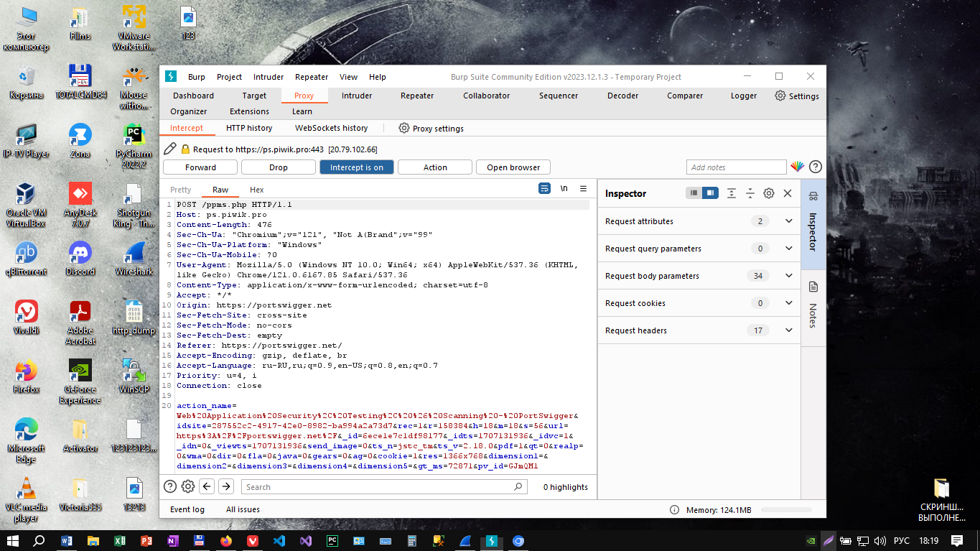Screen dimensions: 980x551
Task: Go to previous search match arrow
Action: point(207,486)
